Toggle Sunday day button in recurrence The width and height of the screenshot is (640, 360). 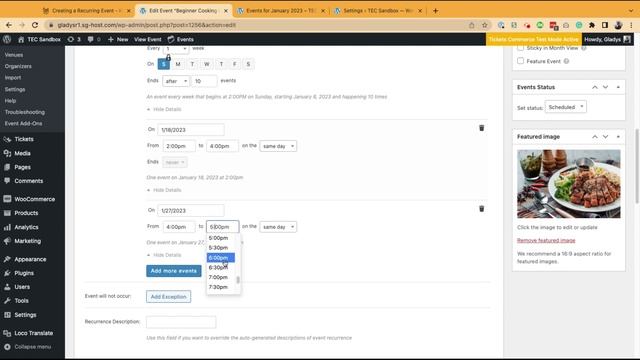tap(164, 64)
